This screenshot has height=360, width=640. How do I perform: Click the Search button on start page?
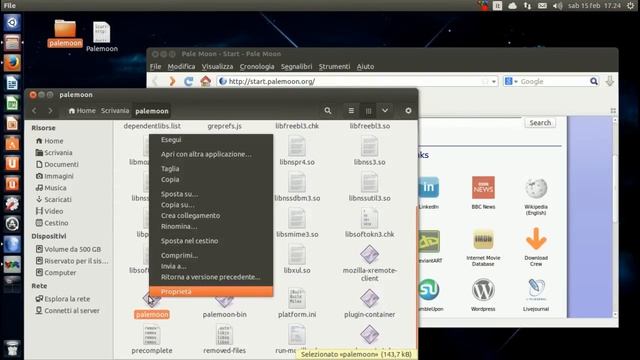[x=540, y=123]
